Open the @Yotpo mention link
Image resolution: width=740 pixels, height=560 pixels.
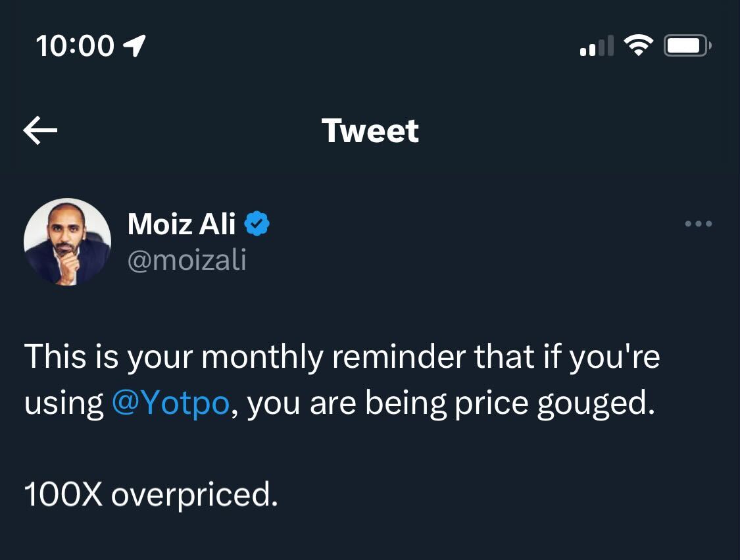(x=170, y=403)
